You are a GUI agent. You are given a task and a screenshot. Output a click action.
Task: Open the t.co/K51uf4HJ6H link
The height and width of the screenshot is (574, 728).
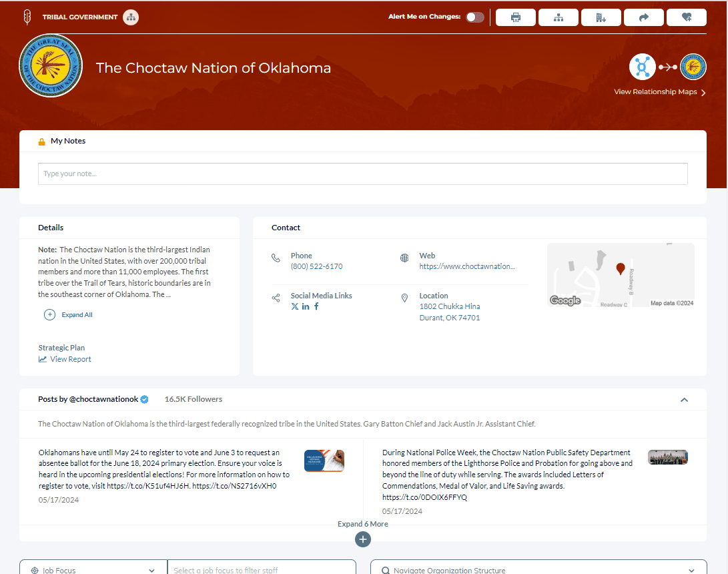(x=148, y=486)
